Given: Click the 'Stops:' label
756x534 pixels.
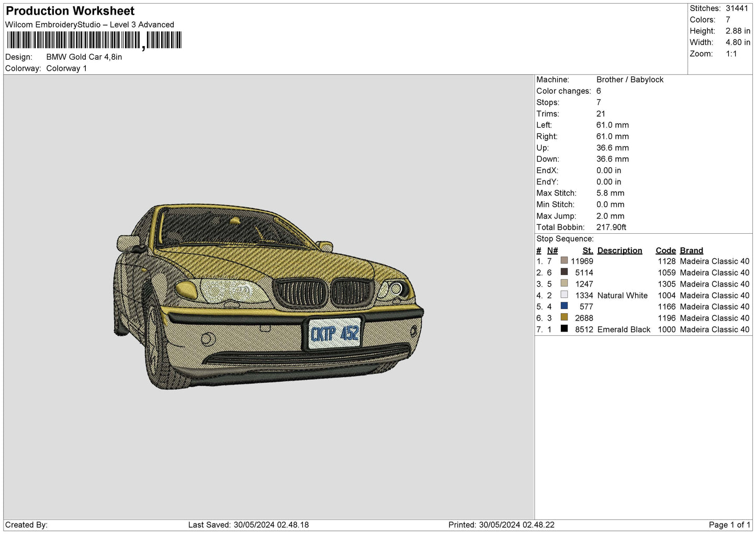Looking at the screenshot, I should coord(548,103).
